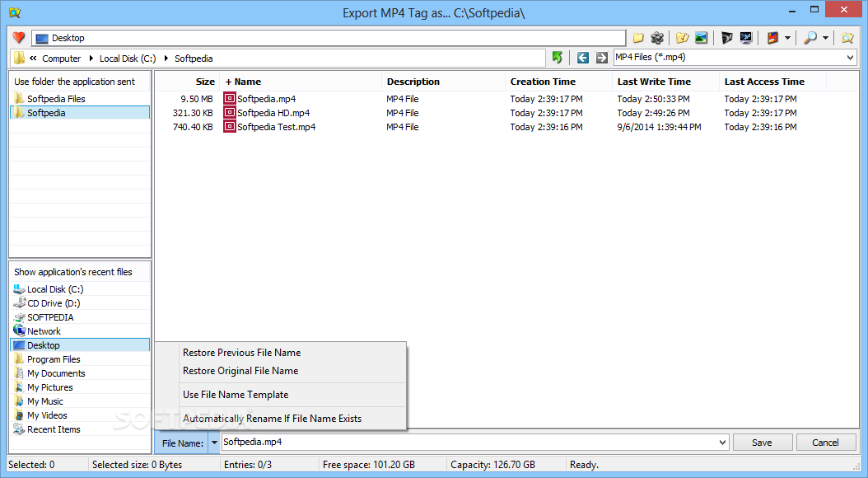Click the application icon in title bar
The image size is (868, 478).
point(15,12)
